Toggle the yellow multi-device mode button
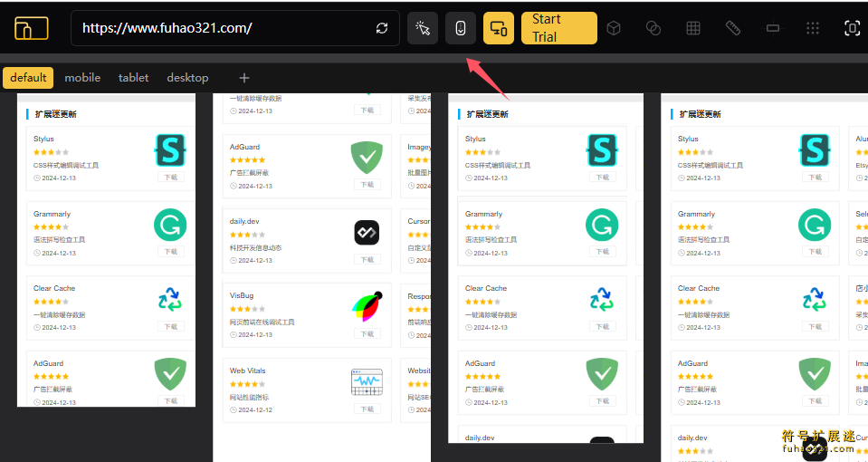This screenshot has height=462, width=868. [x=499, y=28]
